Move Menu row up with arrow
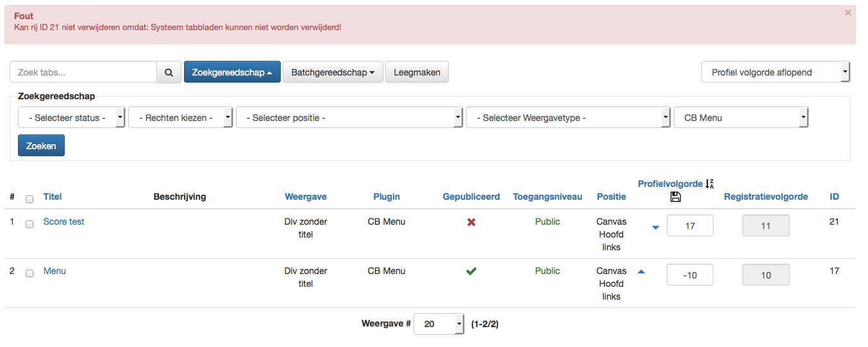This screenshot has width=868, height=347. pyautogui.click(x=641, y=271)
